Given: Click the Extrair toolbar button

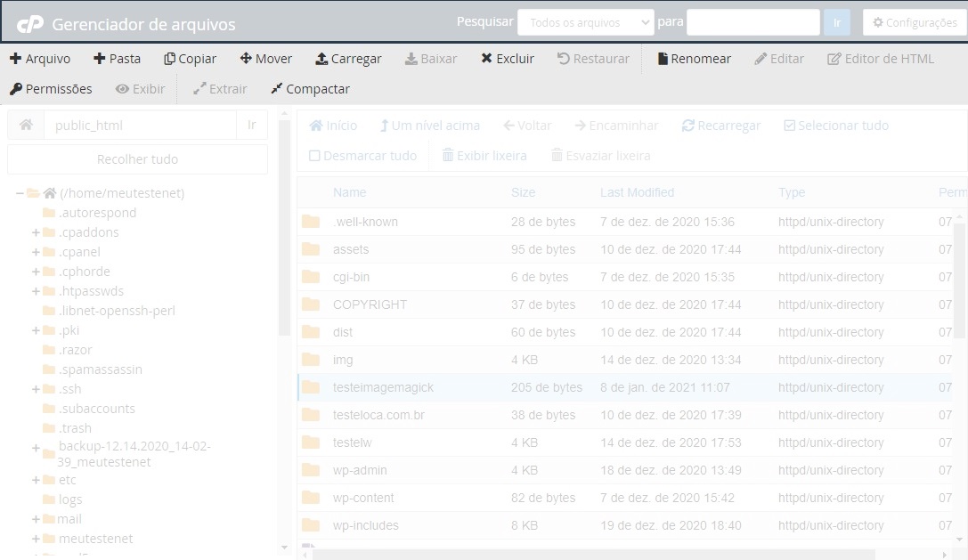Looking at the screenshot, I should (x=220, y=89).
